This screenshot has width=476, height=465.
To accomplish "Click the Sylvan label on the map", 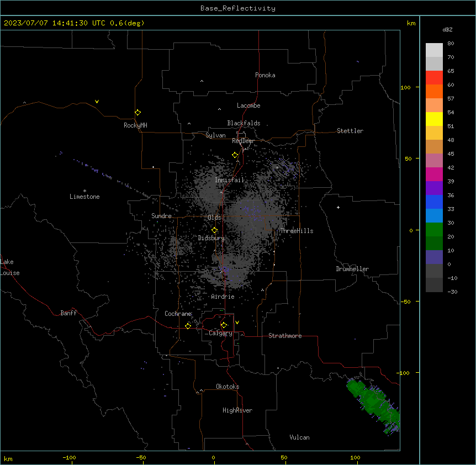I will 215,135.
